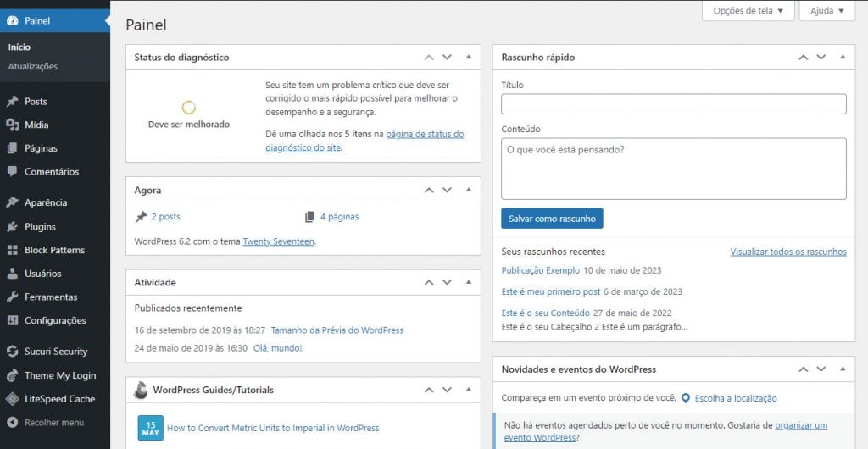Open the 4 páginas link
This screenshot has height=449, width=868.
pyautogui.click(x=339, y=217)
